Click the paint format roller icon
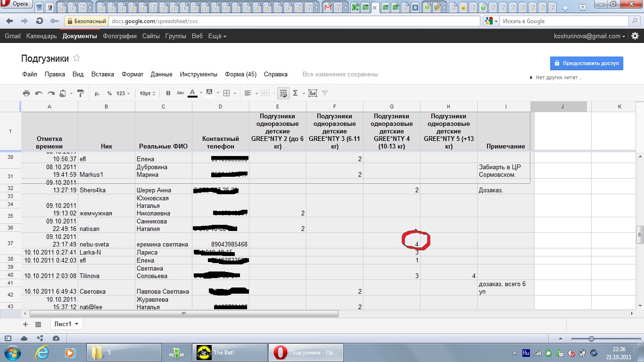644x362 pixels. coord(81,93)
